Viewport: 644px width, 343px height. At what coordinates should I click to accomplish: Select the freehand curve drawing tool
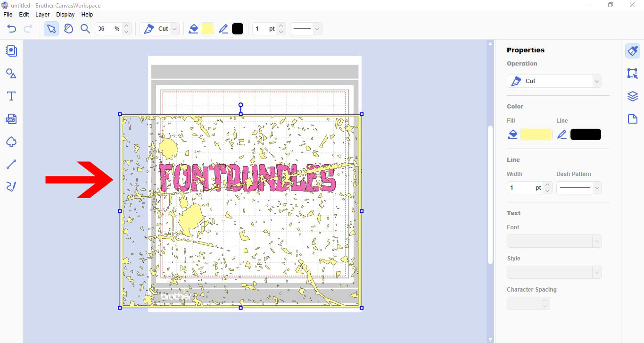coord(11,187)
